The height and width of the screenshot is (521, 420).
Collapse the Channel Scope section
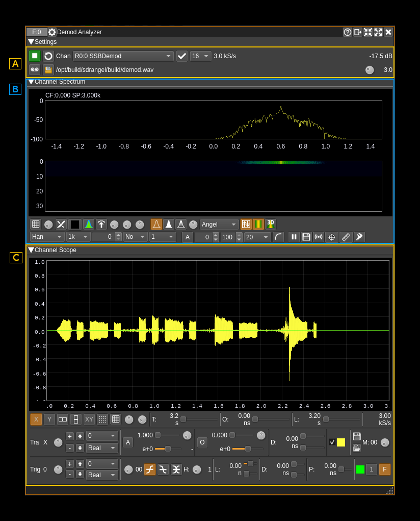click(x=31, y=250)
